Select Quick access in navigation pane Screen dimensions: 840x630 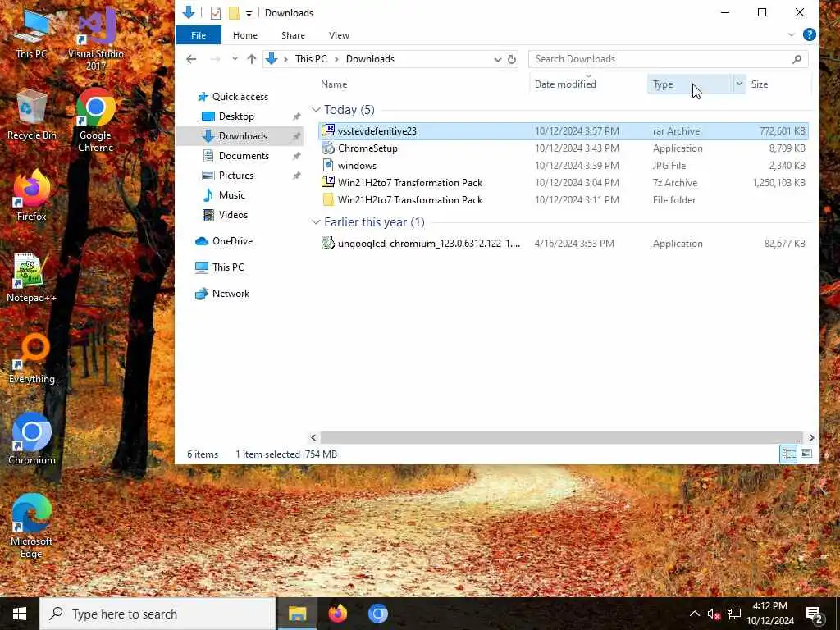click(x=240, y=97)
